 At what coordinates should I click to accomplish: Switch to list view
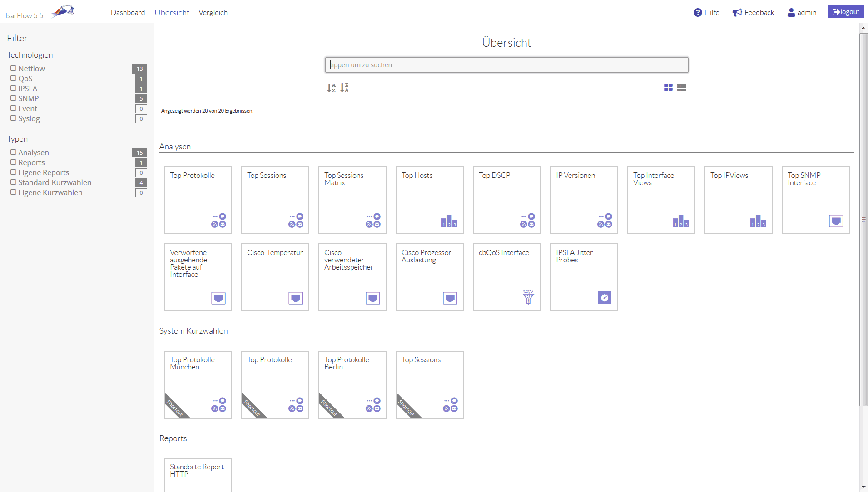pos(681,87)
